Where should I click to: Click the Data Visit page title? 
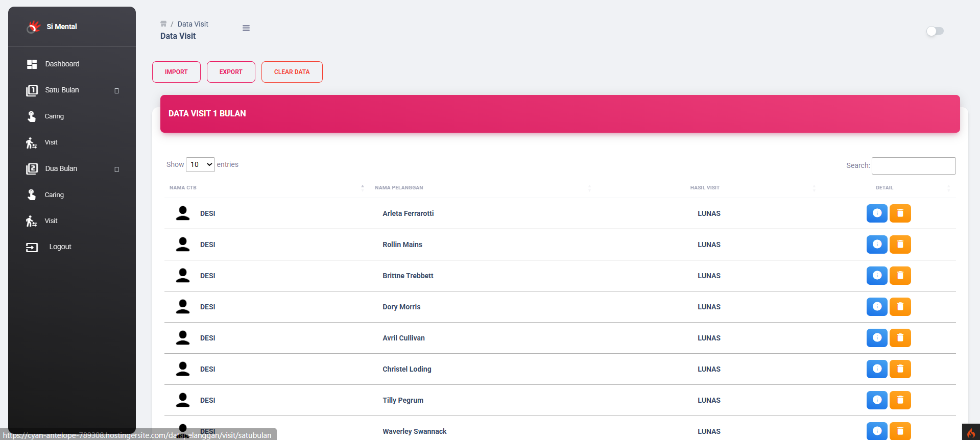pos(178,36)
